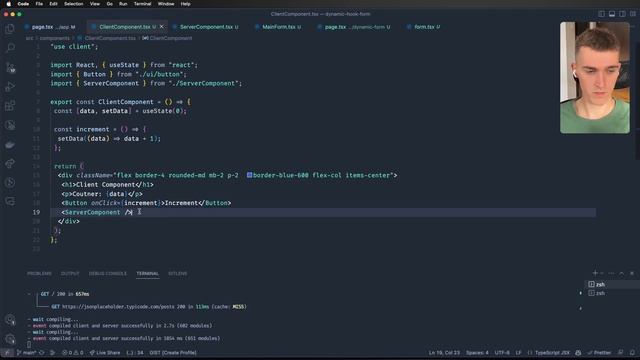Open Source Control view in activity bar
Image resolution: width=640 pixels, height=360 pixels.
pos(10,67)
